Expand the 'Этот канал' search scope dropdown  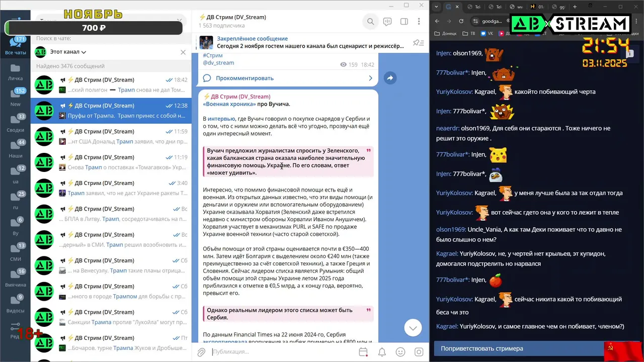pos(68,52)
